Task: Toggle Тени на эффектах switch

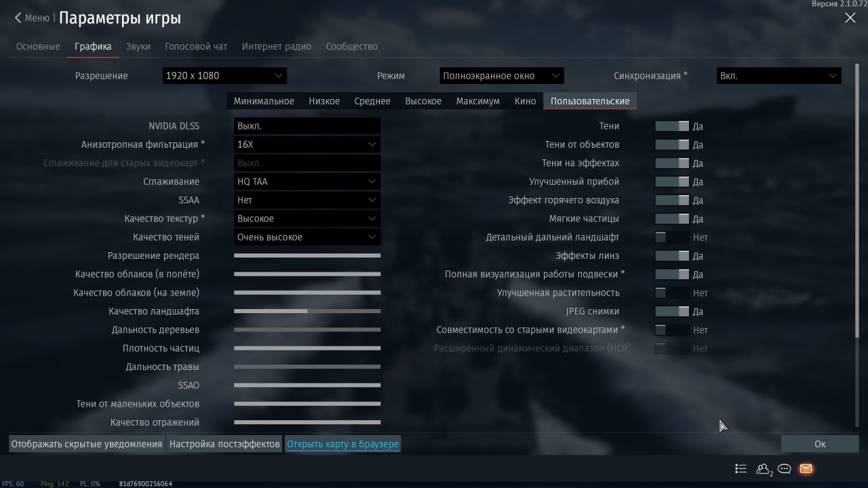Action: pos(672,163)
